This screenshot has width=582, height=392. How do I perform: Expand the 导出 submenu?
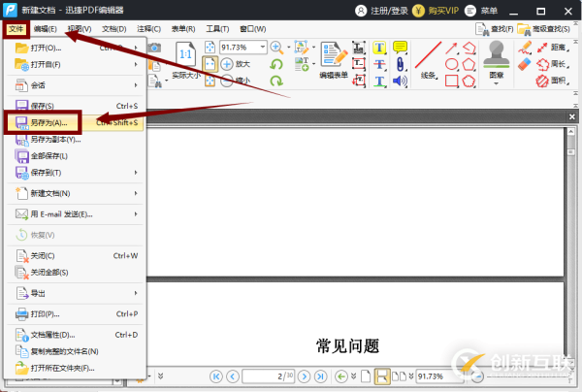[x=76, y=293]
